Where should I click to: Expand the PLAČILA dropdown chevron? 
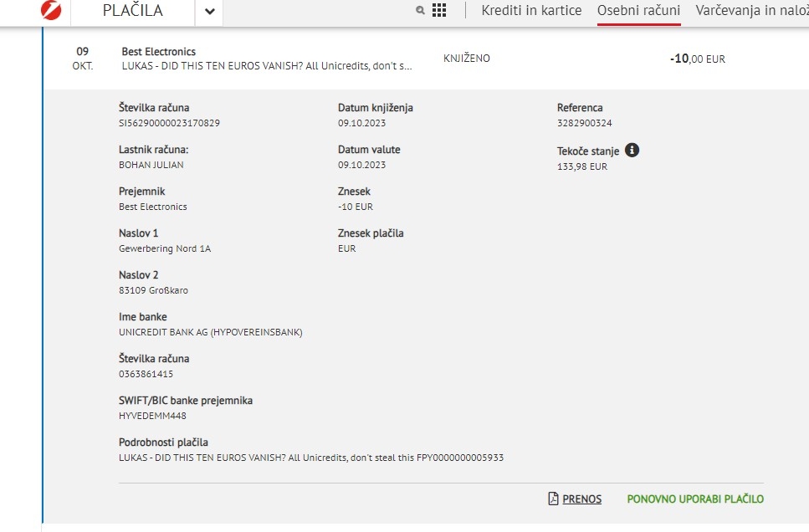(x=209, y=11)
